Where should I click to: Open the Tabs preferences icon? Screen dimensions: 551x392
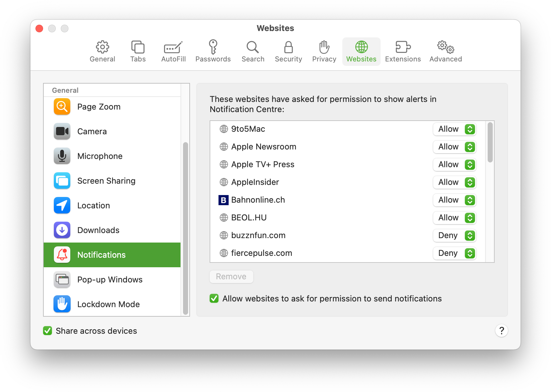tap(138, 47)
